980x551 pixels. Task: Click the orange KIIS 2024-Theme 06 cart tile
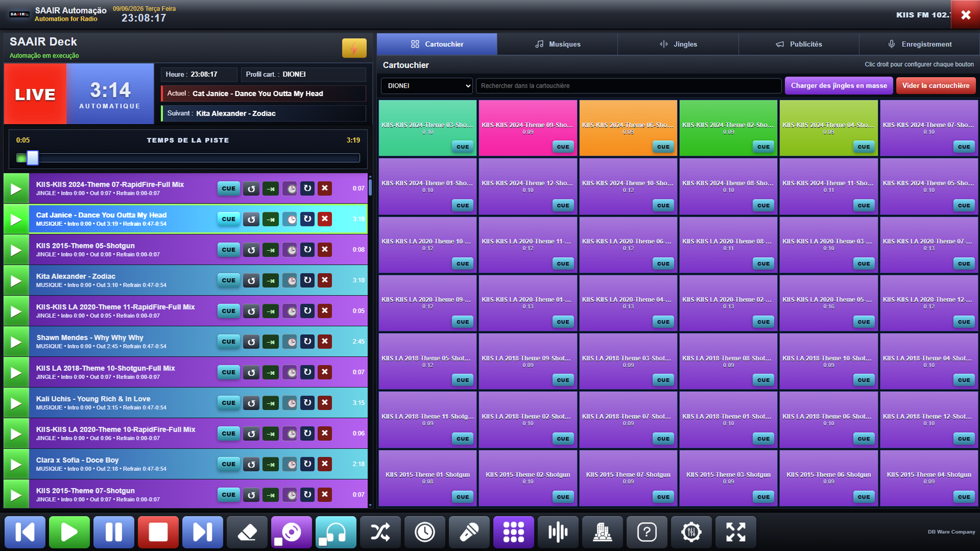tap(628, 127)
